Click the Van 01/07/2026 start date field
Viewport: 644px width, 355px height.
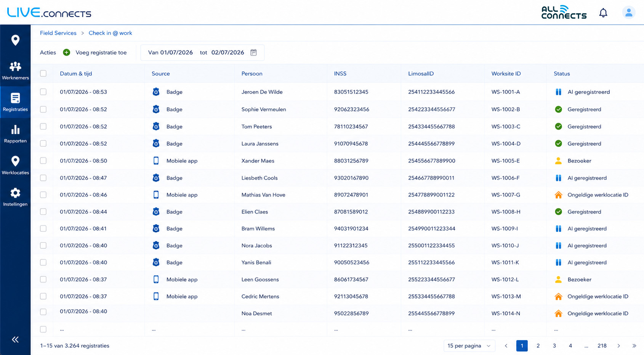click(170, 53)
